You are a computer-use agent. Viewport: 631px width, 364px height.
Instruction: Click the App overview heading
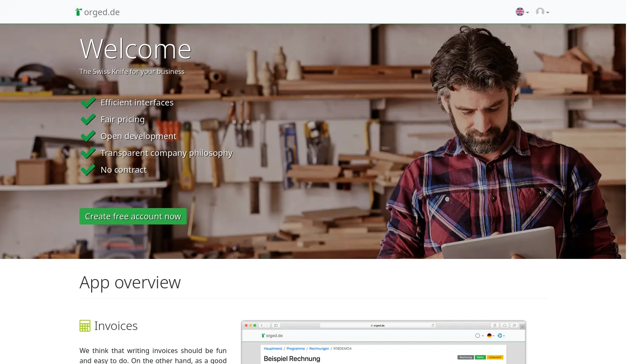tap(130, 282)
